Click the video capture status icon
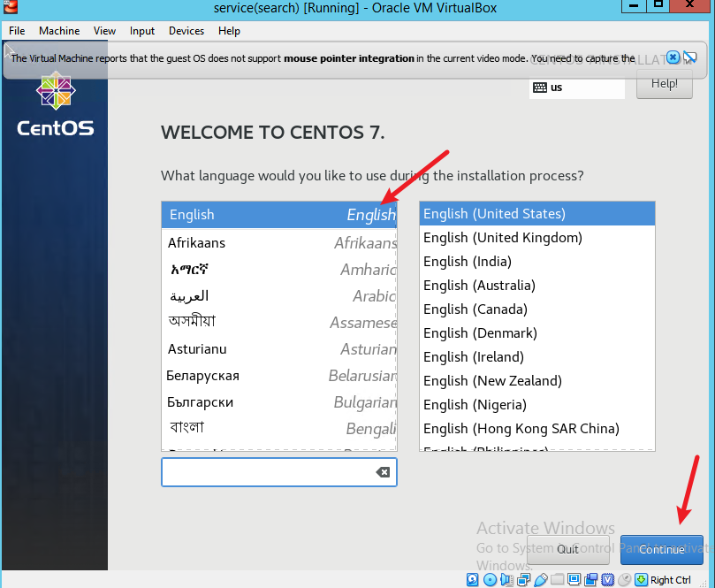715x588 pixels. click(591, 580)
